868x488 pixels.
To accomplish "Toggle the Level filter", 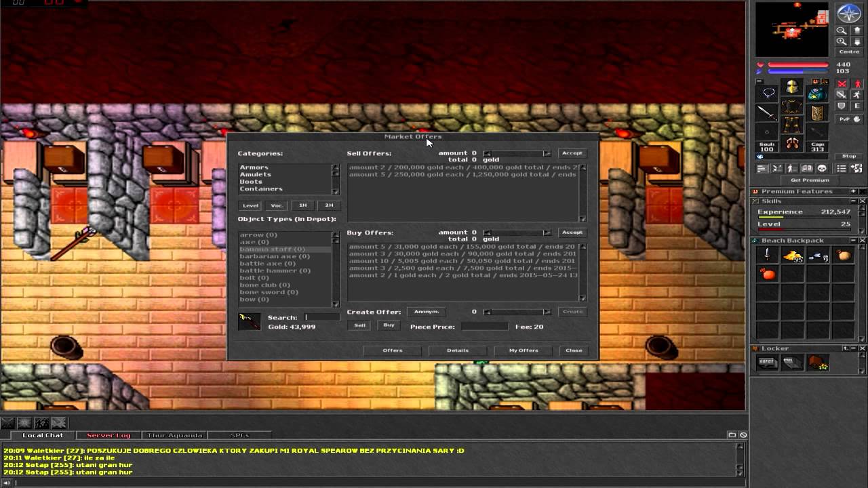I will point(251,205).
